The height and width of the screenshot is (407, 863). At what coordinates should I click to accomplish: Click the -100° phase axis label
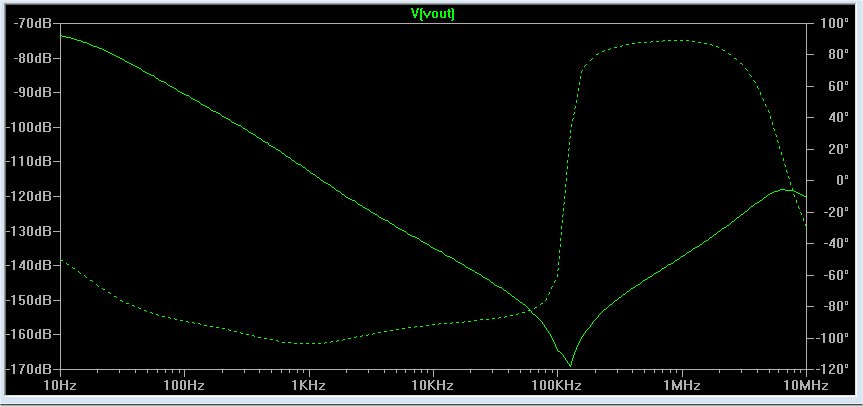click(835, 338)
